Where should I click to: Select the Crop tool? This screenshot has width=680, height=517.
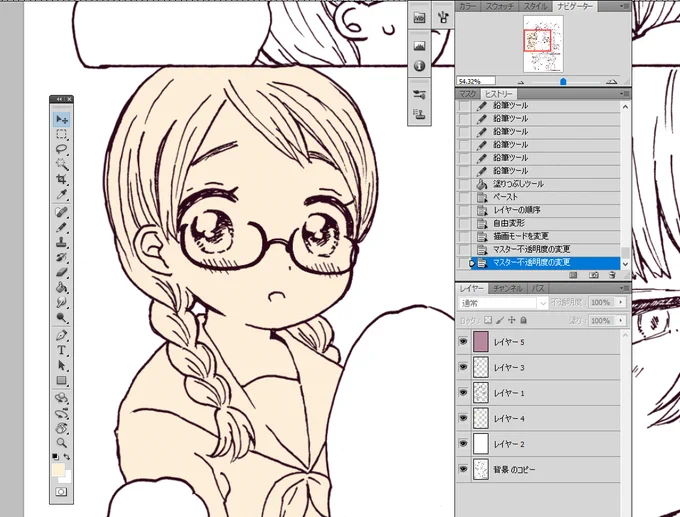point(62,179)
